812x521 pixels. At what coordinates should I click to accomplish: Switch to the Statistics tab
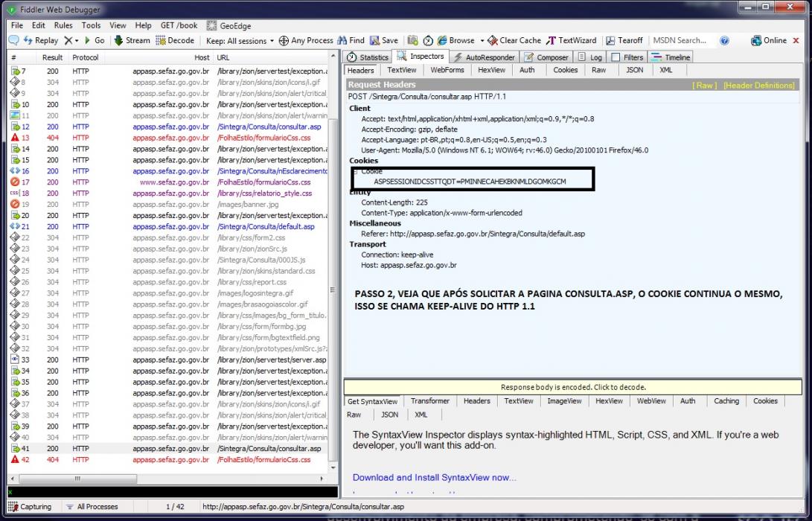coord(368,57)
